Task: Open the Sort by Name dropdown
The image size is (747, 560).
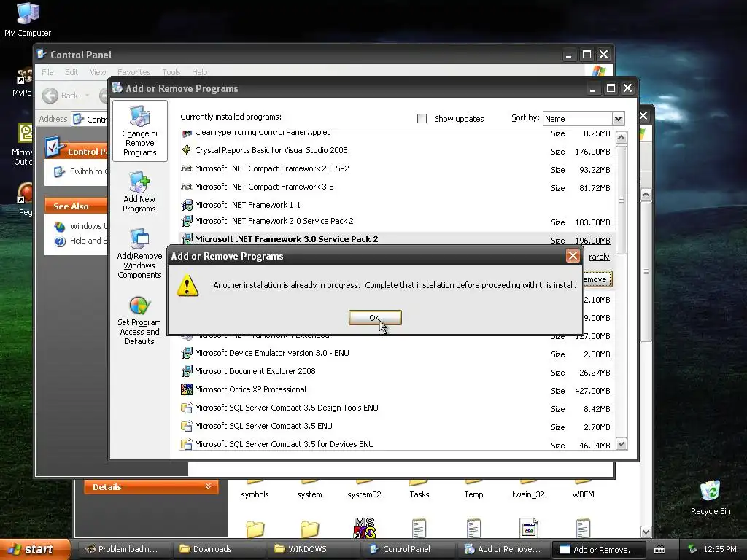Action: click(617, 119)
